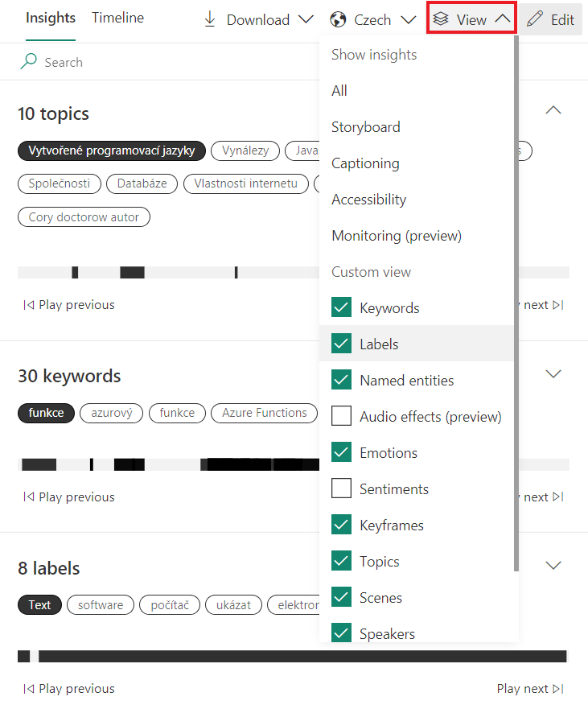Image resolution: width=588 pixels, height=713 pixels.
Task: Click the search magnifier icon
Action: (x=29, y=62)
